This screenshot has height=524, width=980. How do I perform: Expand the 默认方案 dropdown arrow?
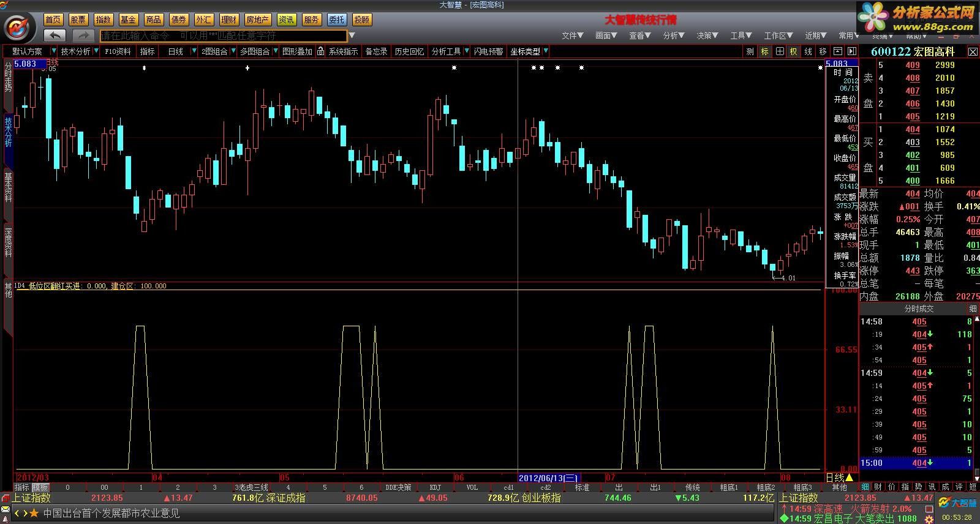pyautogui.click(x=54, y=51)
